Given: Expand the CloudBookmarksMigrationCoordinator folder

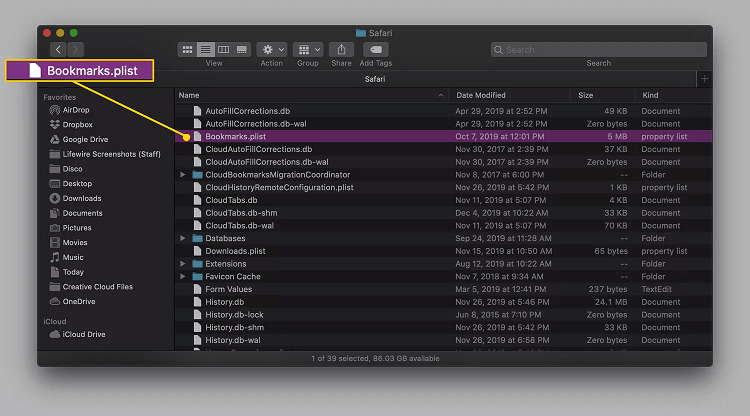Looking at the screenshot, I should pos(183,175).
